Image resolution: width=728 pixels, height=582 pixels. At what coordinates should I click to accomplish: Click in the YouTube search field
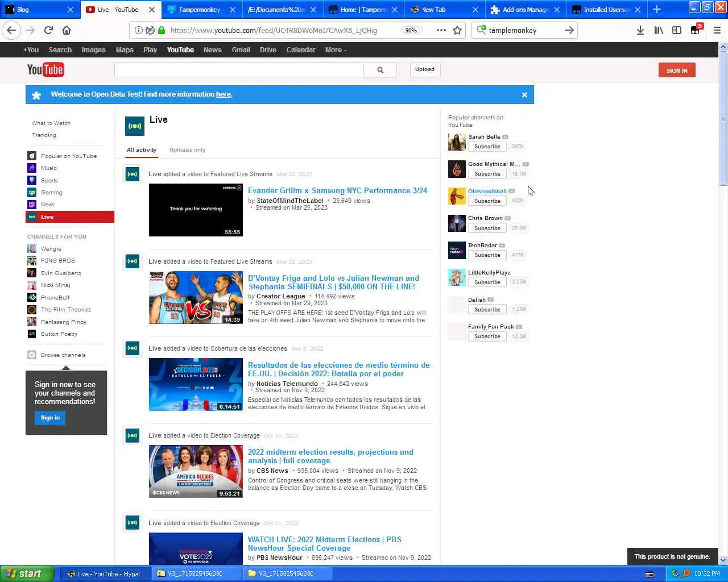239,70
